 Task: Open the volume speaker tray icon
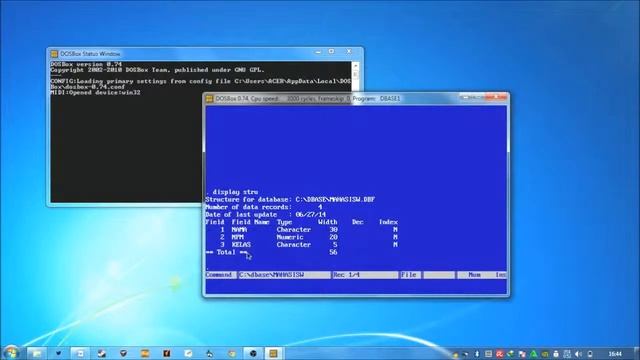pyautogui.click(x=578, y=354)
